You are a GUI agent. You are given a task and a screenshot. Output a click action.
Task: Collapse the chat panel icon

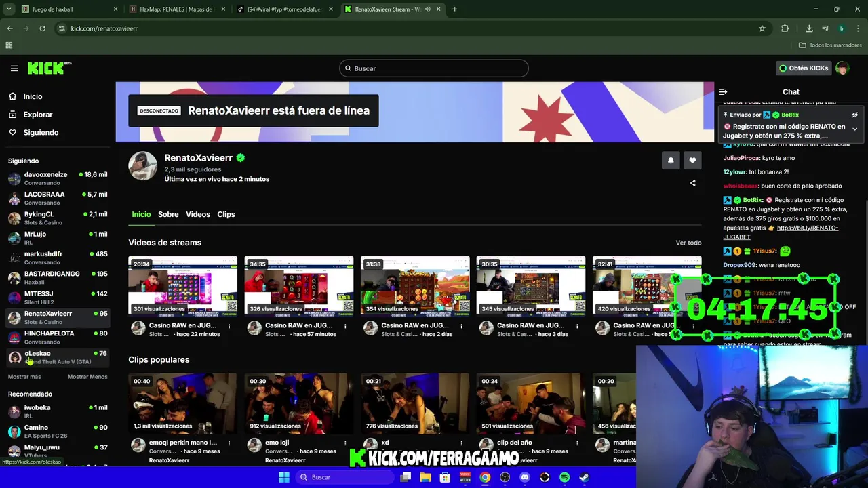723,91
